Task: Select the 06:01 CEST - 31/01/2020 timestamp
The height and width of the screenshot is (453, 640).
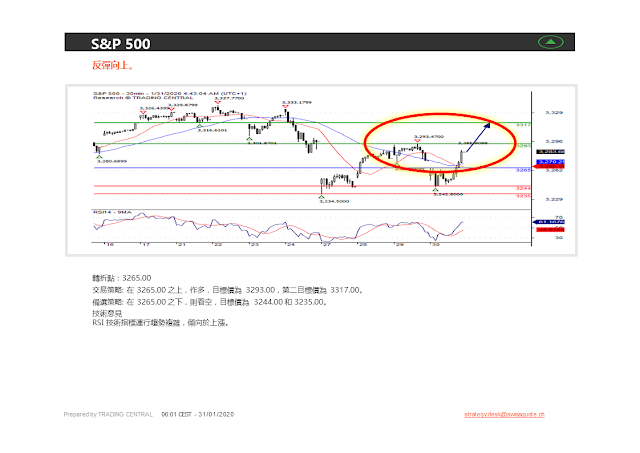Action: 198,414
